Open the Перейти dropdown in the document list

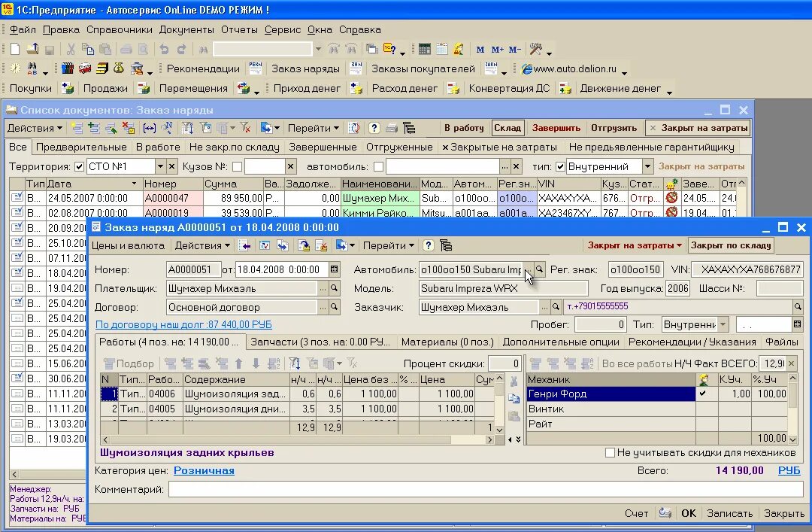point(314,128)
